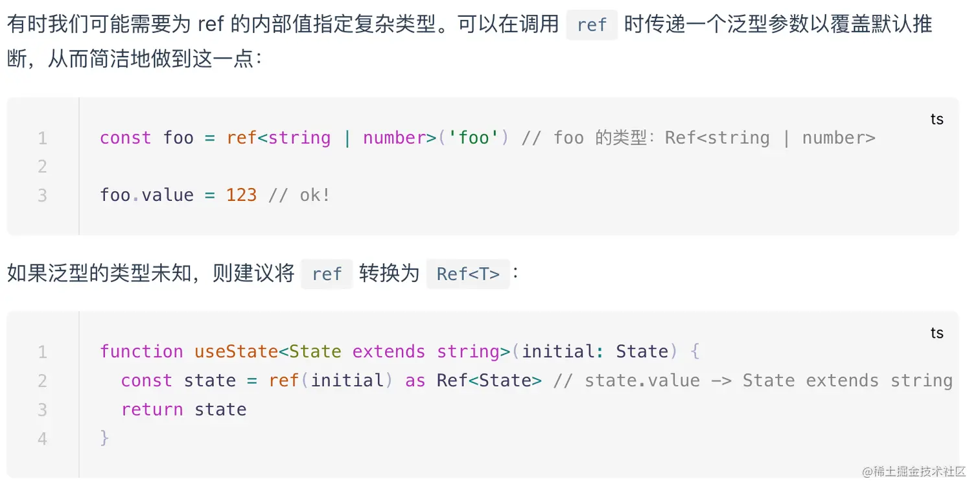
Task: Click the useState function name
Action: pyautogui.click(x=237, y=351)
